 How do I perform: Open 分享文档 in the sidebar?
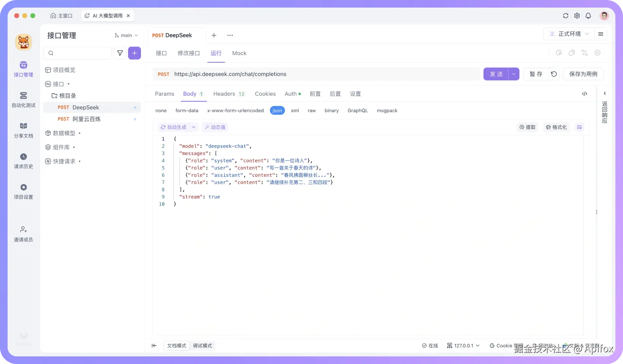click(x=24, y=130)
